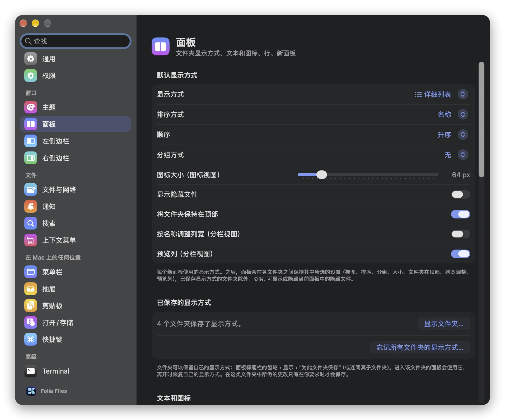Turn off 将文件夹保持在顶部 switch

pyautogui.click(x=460, y=214)
